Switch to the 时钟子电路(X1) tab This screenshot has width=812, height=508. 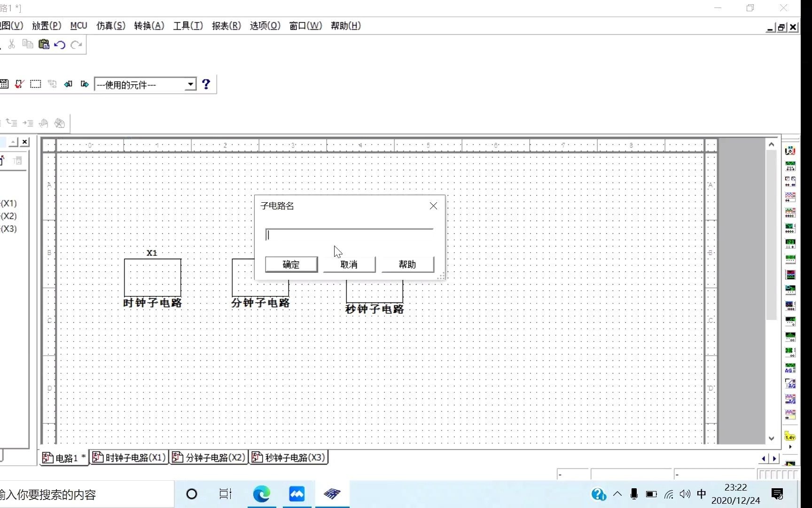129,457
